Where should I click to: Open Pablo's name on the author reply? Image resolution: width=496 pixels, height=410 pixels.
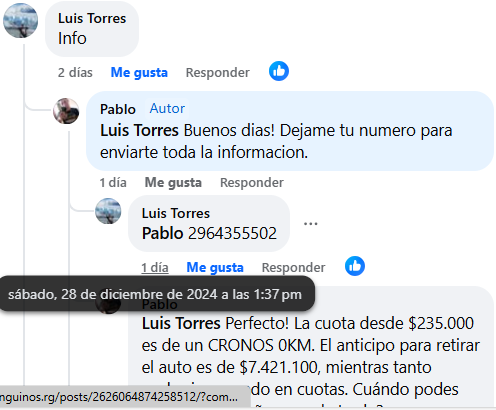pos(118,109)
